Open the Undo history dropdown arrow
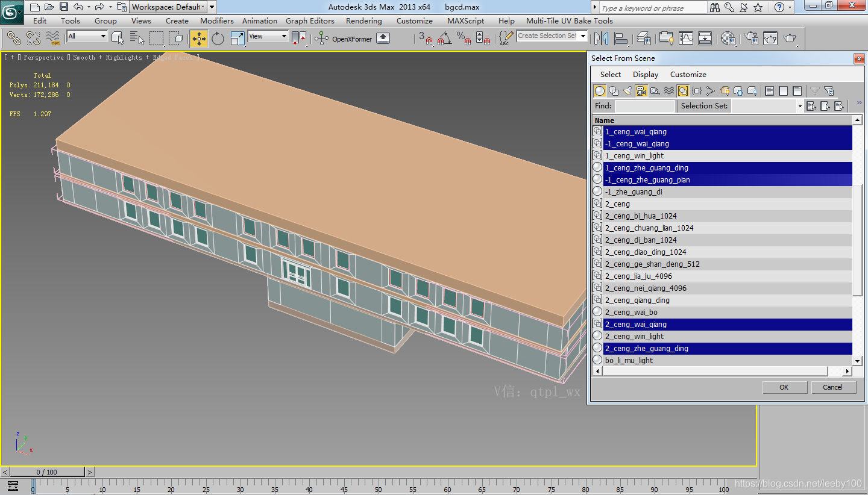 (89, 7)
